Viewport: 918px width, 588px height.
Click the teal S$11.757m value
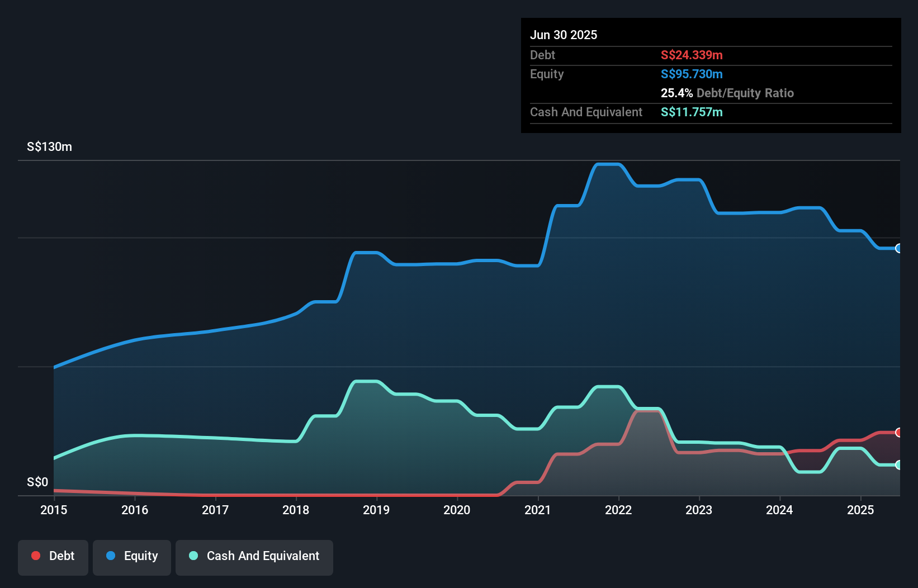692,112
